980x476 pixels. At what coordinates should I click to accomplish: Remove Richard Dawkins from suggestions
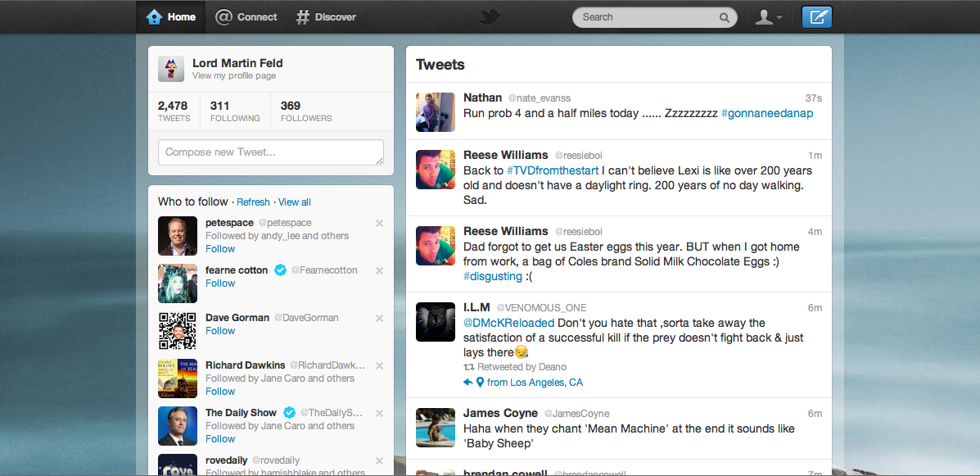point(379,365)
